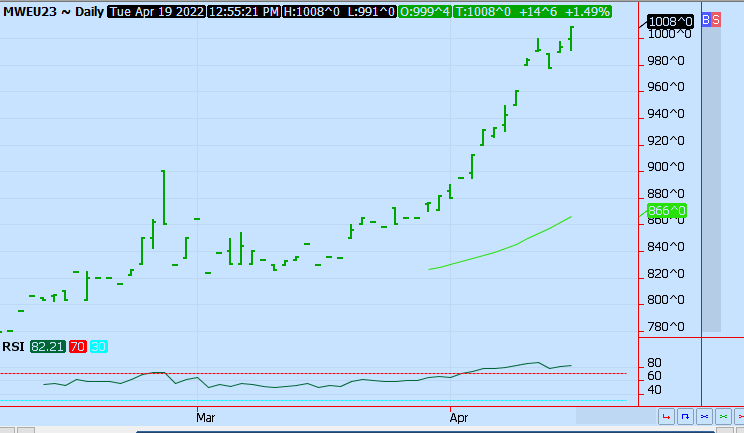This screenshot has height=433, width=744.
Task: Click the 840^0 price axis label
Action: click(666, 247)
